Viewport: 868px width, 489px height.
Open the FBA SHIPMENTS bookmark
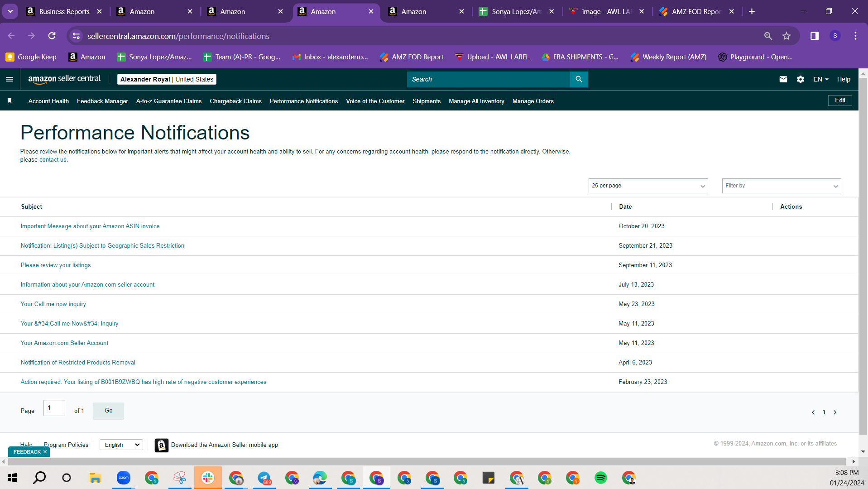pyautogui.click(x=580, y=57)
